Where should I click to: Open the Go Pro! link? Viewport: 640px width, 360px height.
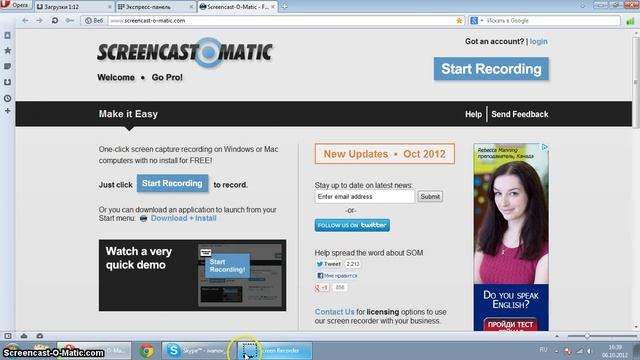tap(167, 78)
